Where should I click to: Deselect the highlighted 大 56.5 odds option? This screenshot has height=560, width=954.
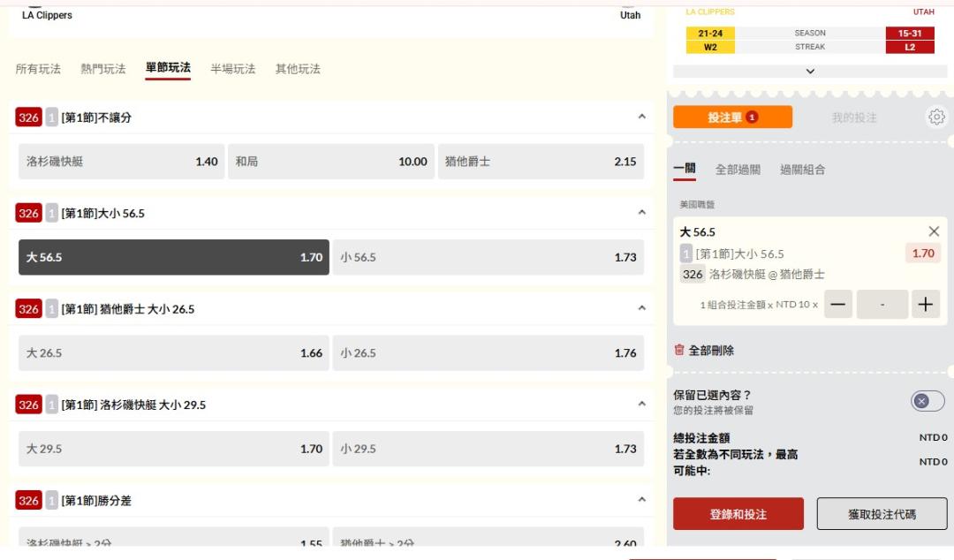174,258
